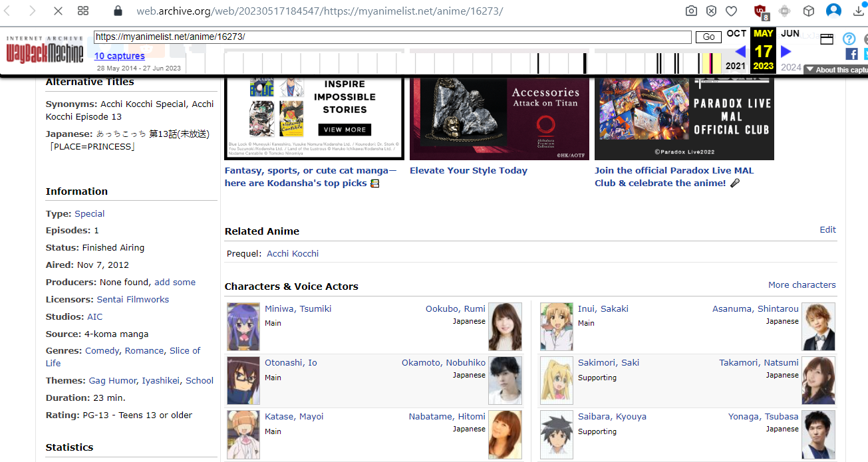This screenshot has height=462, width=868.
Task: Open Iyashikei theme link
Action: 161,381
